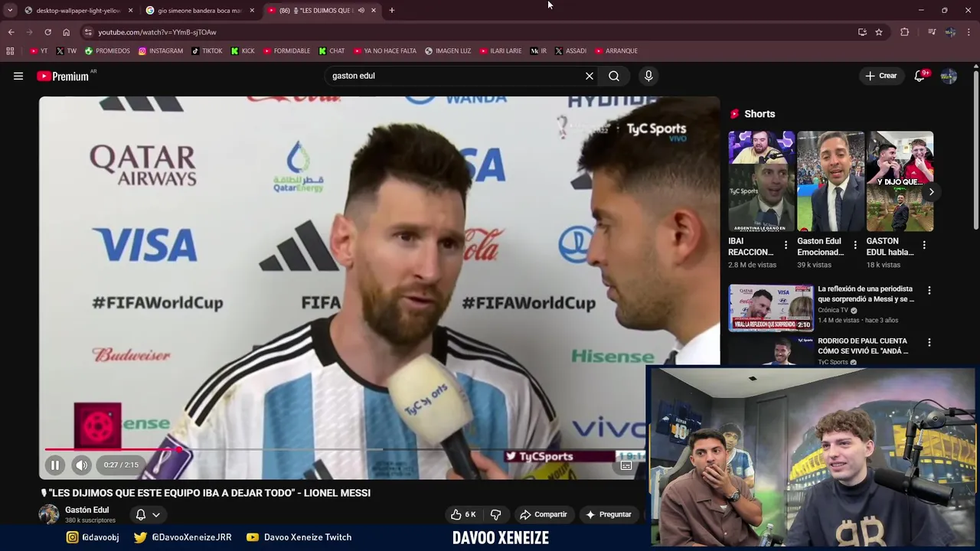Open the PROMIEDOS bookmark
Viewport: 980px width, 551px height.
coord(107,51)
